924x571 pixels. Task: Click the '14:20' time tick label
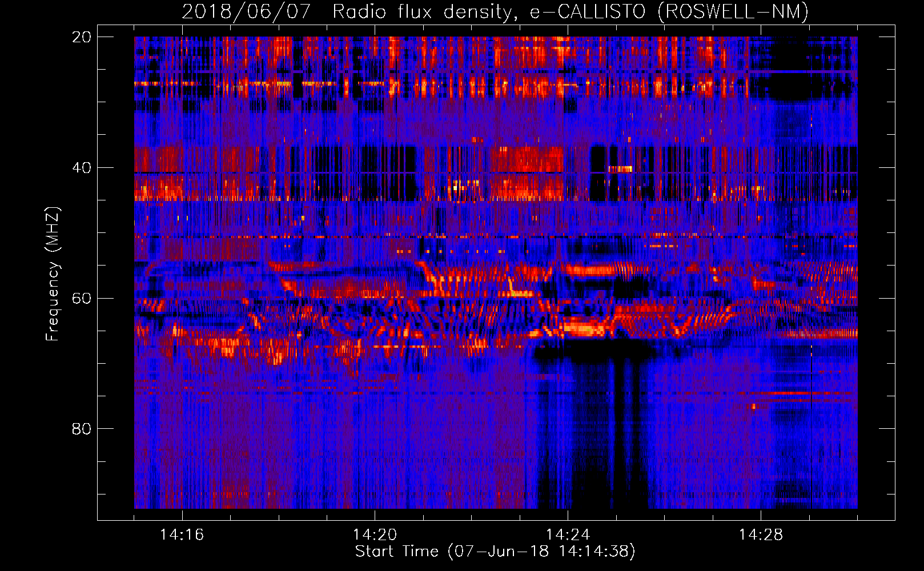[375, 534]
